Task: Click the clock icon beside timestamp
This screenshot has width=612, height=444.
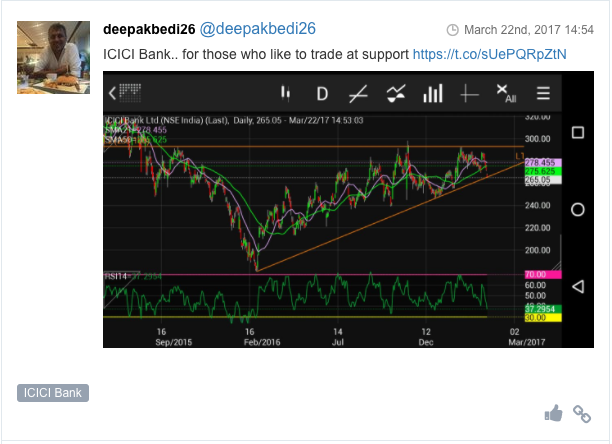Action: click(x=452, y=30)
